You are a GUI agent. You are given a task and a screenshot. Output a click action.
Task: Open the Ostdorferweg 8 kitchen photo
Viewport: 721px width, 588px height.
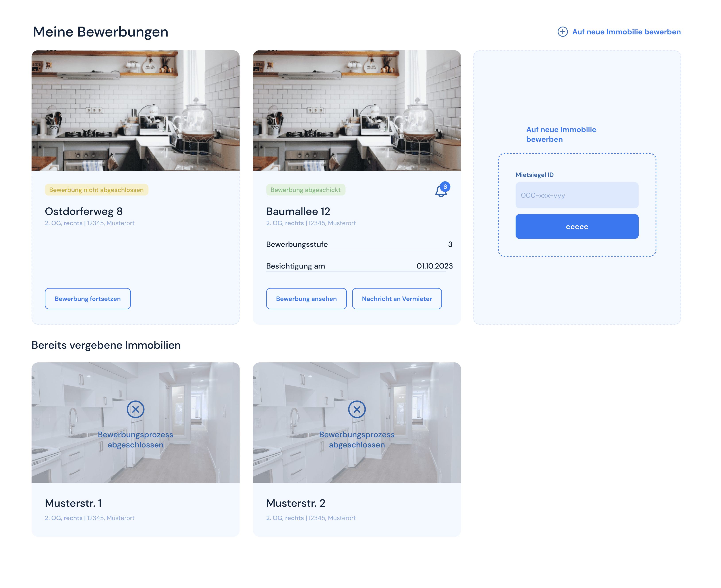tap(135, 110)
